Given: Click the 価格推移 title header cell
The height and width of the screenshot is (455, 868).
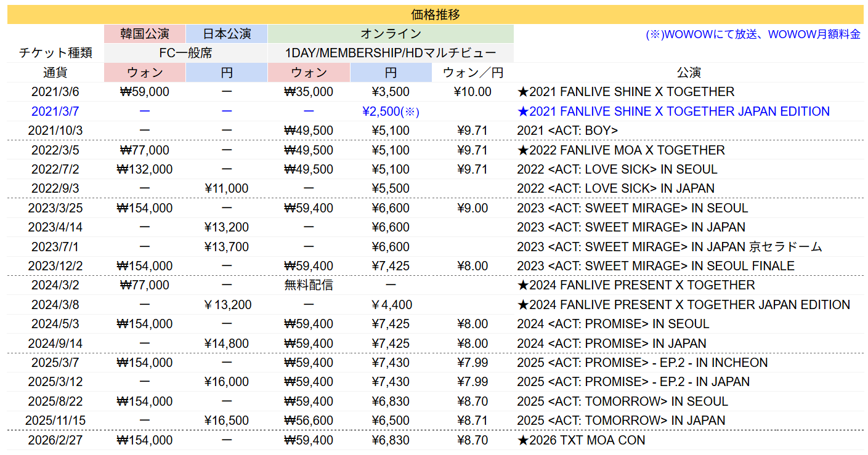Looking at the screenshot, I should [x=435, y=14].
